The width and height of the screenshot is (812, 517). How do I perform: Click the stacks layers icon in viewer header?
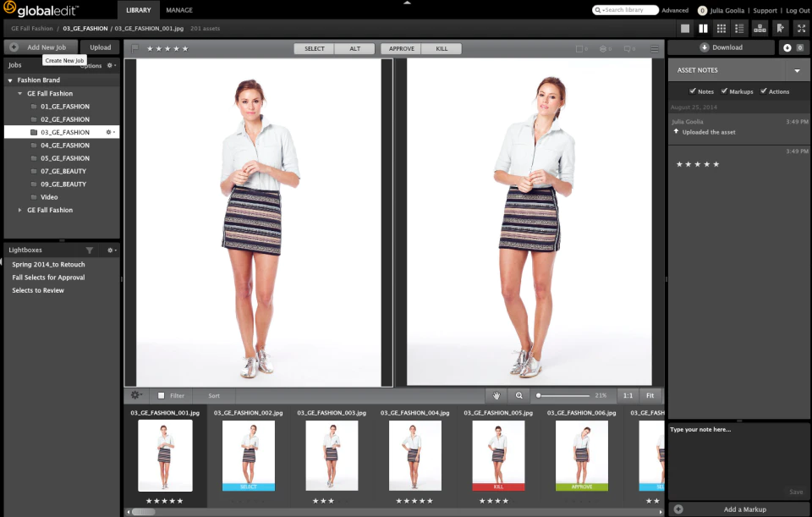click(x=603, y=49)
